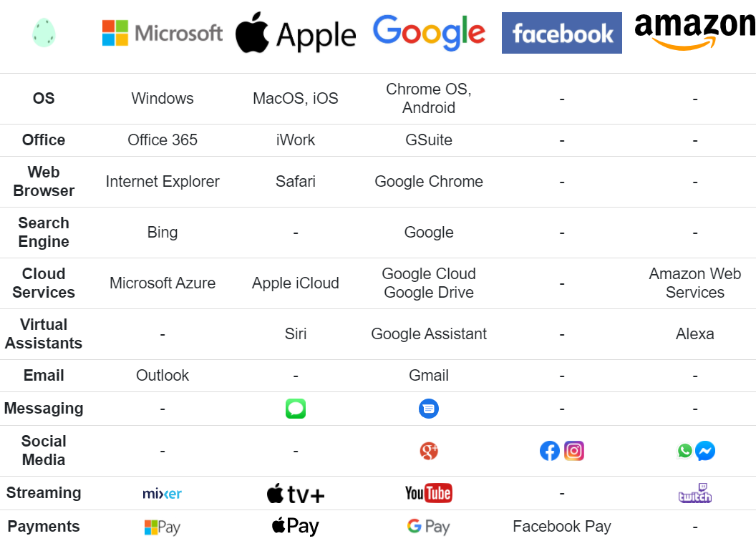The height and width of the screenshot is (541, 756).
Task: Click the Google logo in the header
Action: tap(429, 32)
